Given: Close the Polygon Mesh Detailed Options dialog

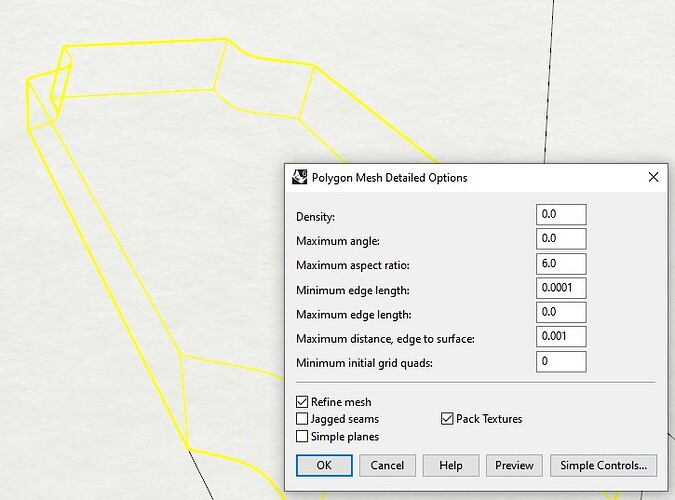Looking at the screenshot, I should point(653,177).
